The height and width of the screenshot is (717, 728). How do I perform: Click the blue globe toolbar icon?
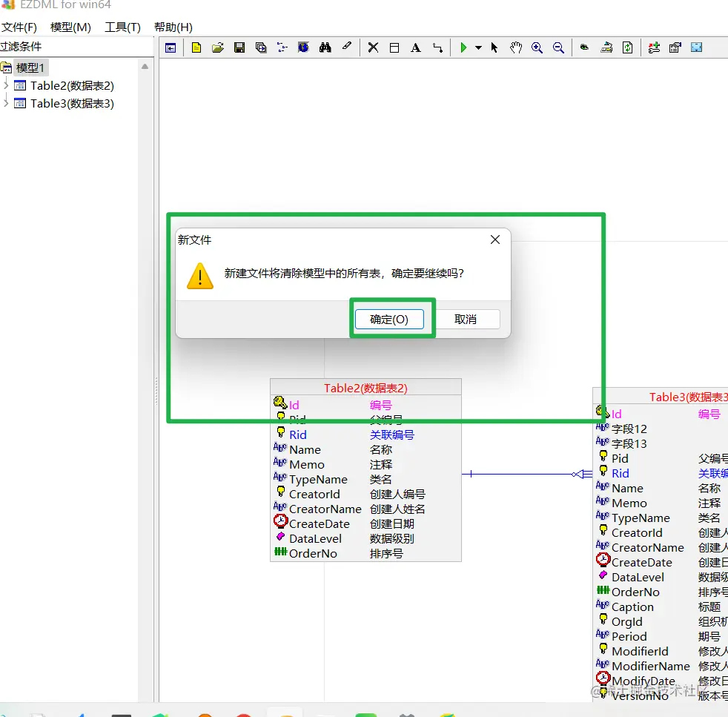(x=304, y=47)
